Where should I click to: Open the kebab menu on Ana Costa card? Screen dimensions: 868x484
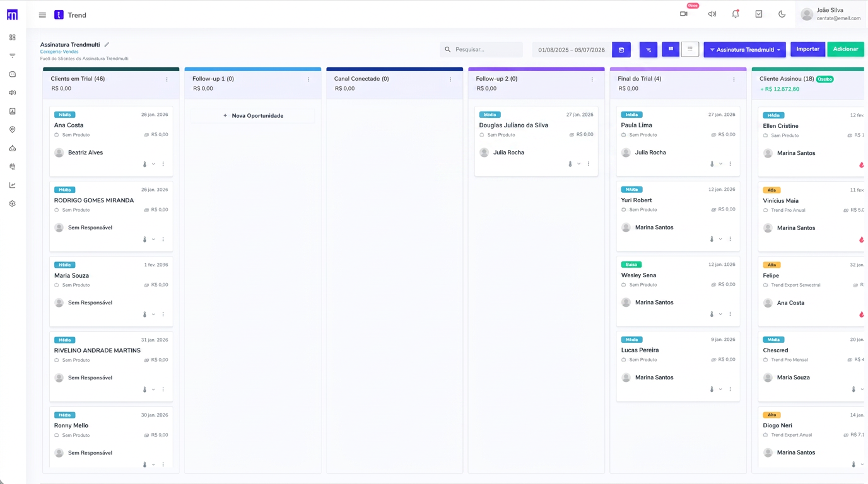point(163,164)
